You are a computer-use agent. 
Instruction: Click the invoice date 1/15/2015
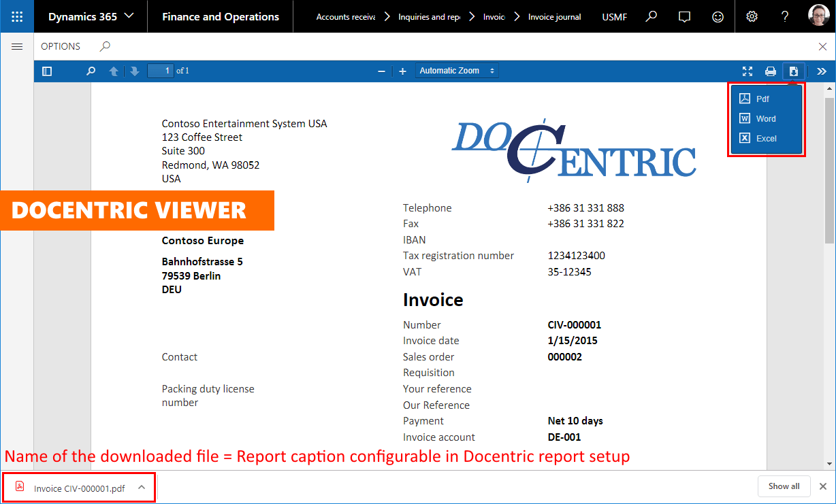(x=573, y=341)
